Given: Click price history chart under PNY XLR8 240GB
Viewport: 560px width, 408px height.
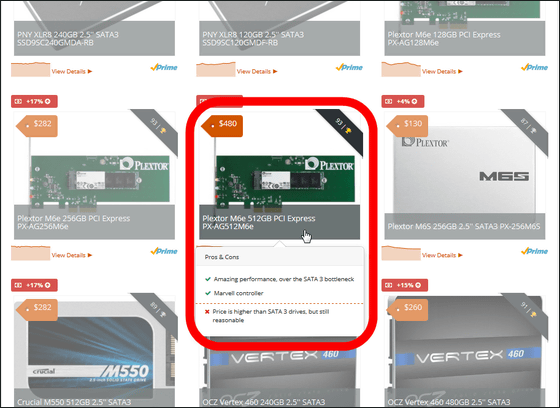Looking at the screenshot, I should click(x=31, y=69).
